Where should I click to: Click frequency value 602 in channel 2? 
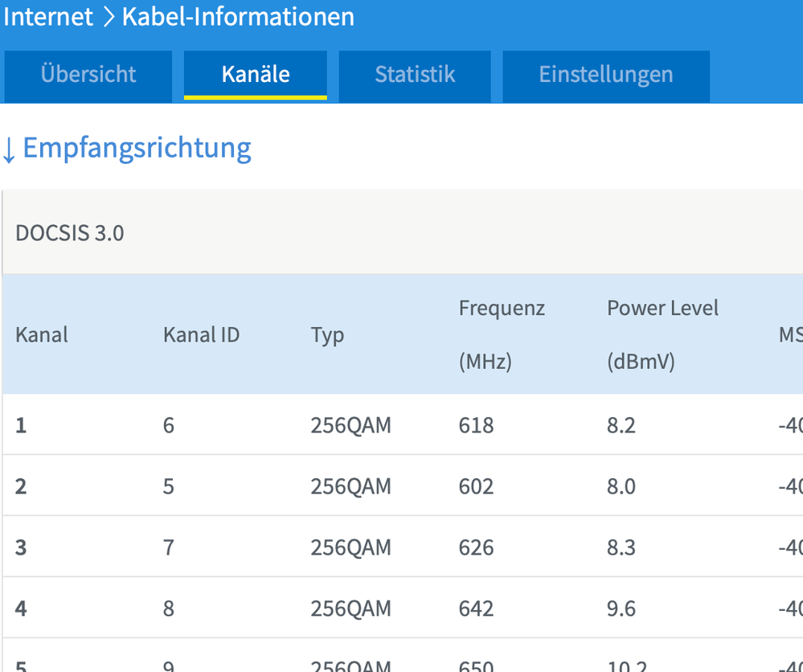(x=476, y=486)
